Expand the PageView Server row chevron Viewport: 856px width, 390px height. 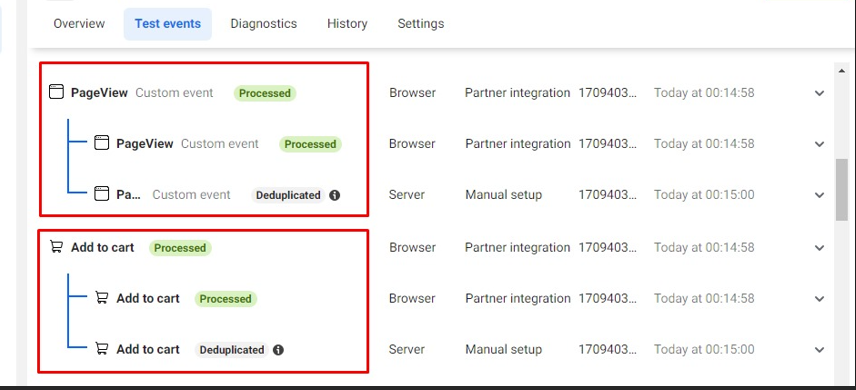[x=819, y=195]
